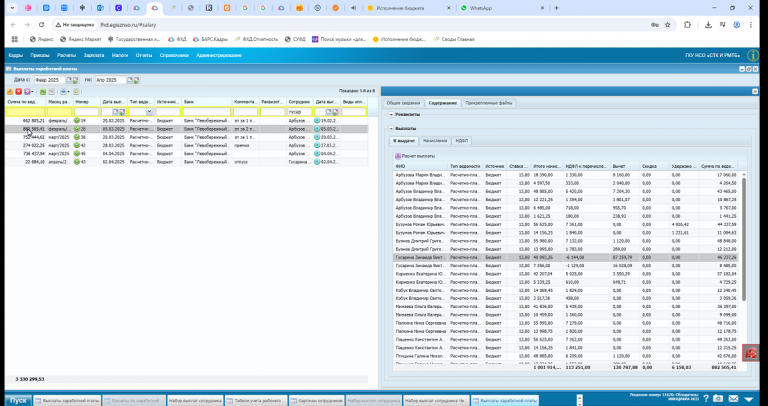Click green status icon in row number 19
Viewport: 768px width, 406px height.
(77, 120)
